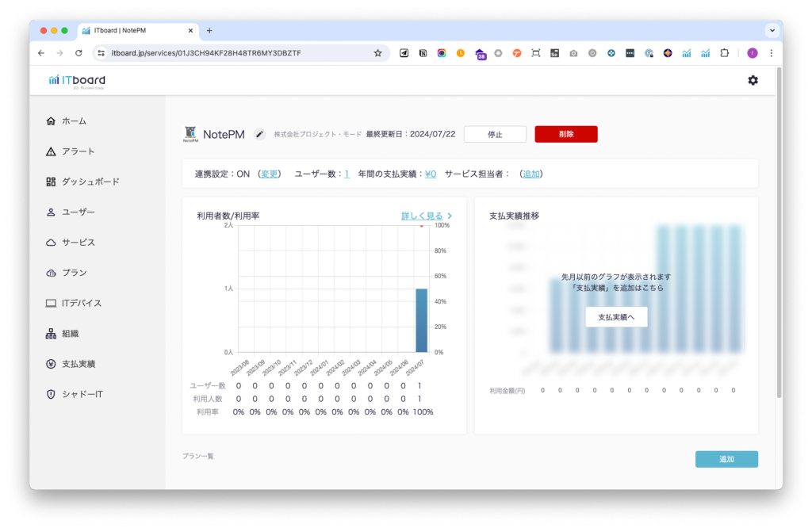Open the browser extensions puzzle icon
Screen dimensions: 812x528
click(x=724, y=53)
